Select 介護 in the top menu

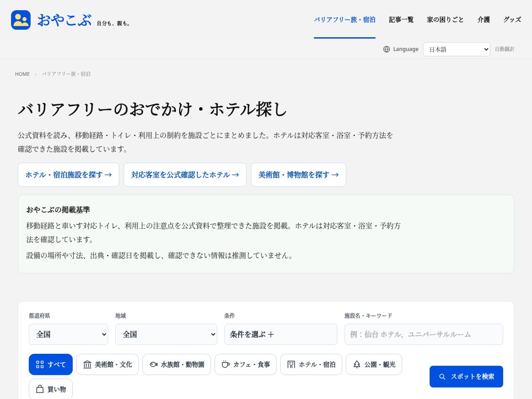(484, 20)
